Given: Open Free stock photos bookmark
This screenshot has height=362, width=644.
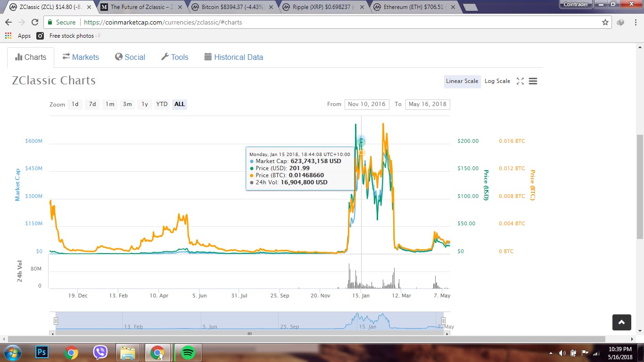Looking at the screenshot, I should click(68, 36).
